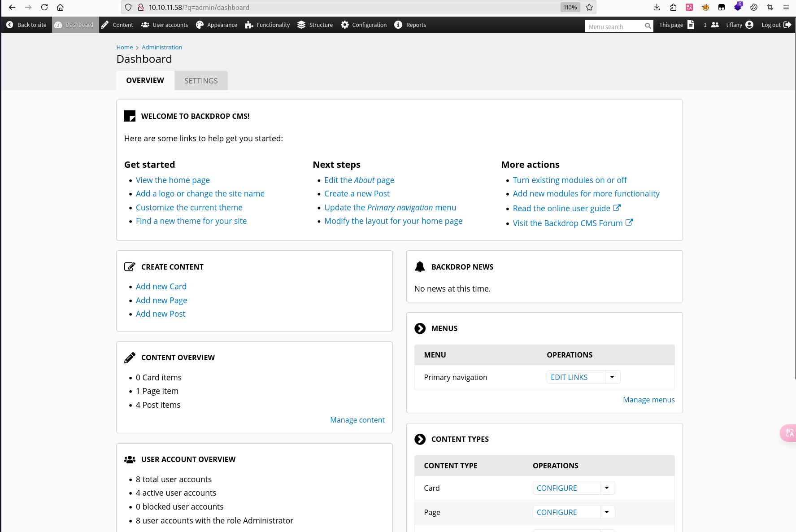The height and width of the screenshot is (532, 796).
Task: Click the active users count icon
Action: 715,25
